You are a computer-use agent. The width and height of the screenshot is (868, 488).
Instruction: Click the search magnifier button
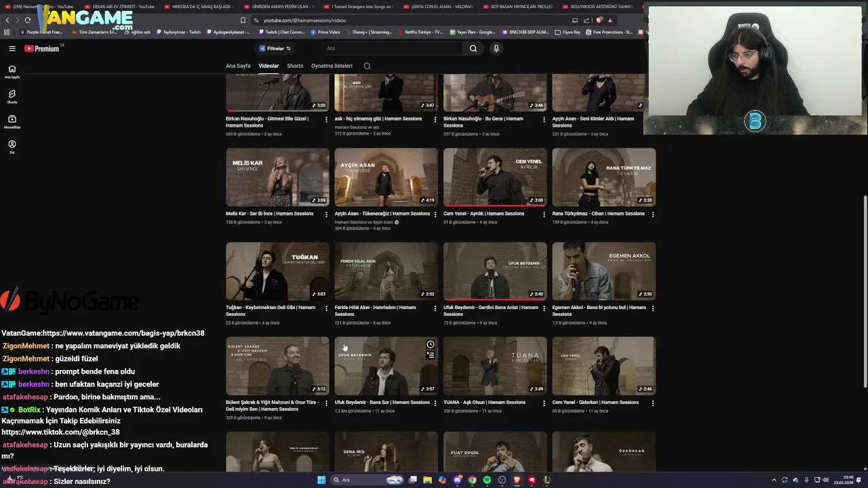point(473,48)
